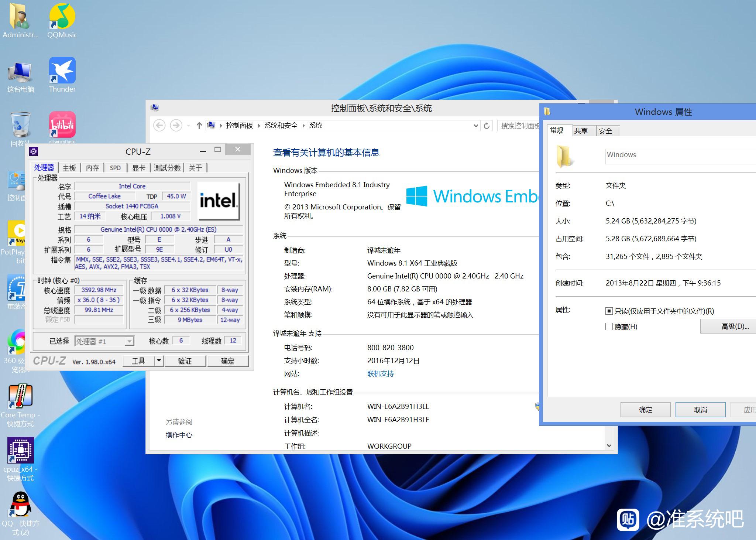
Task: Click the 工具 button in CPU-Z
Action: coord(138,361)
